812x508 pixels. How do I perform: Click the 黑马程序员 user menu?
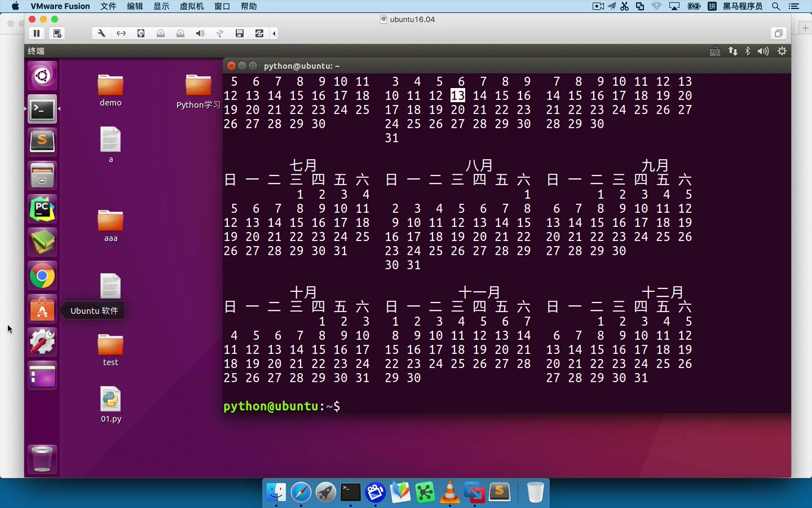(743, 6)
